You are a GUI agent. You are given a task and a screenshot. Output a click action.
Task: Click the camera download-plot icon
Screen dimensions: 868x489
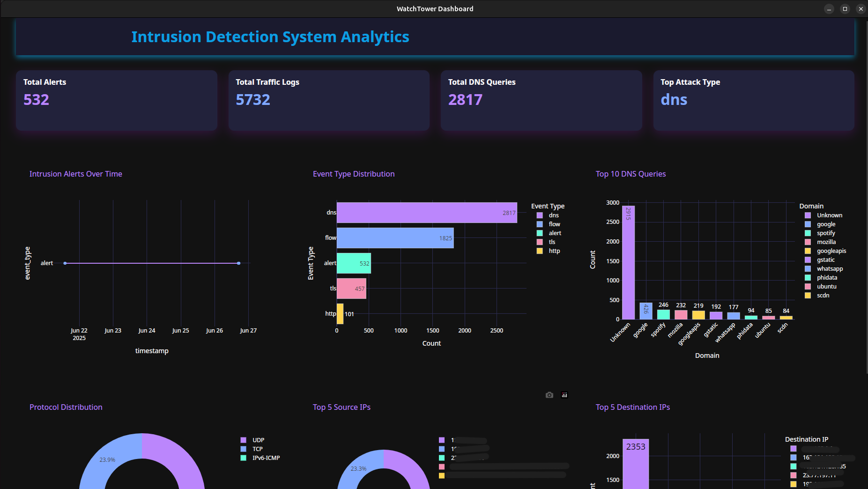point(549,395)
